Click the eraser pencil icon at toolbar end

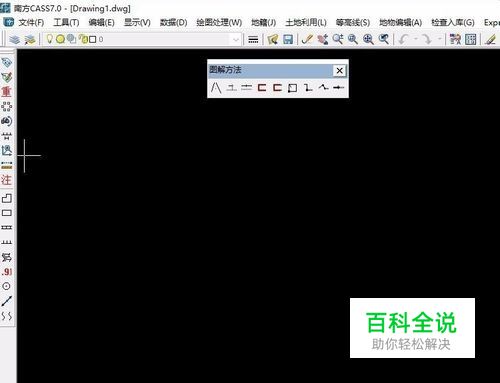click(x=490, y=39)
